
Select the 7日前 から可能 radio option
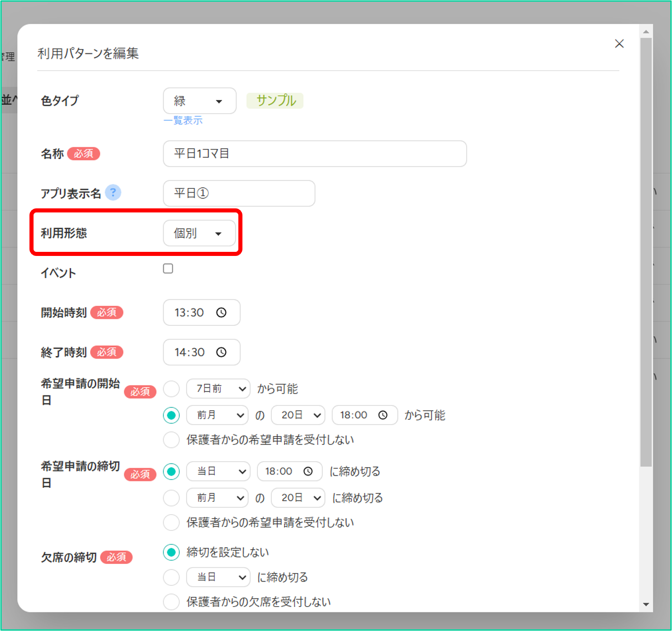[x=171, y=389]
